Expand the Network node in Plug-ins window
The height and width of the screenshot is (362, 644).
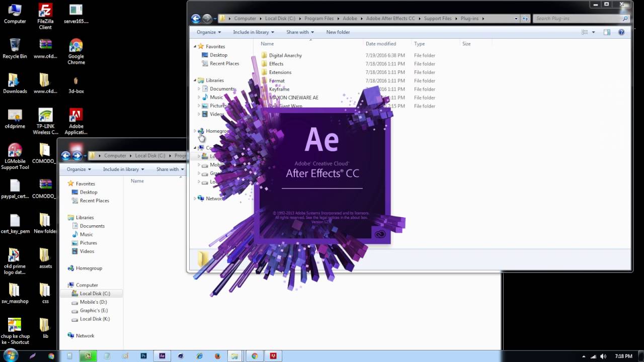coord(195,199)
